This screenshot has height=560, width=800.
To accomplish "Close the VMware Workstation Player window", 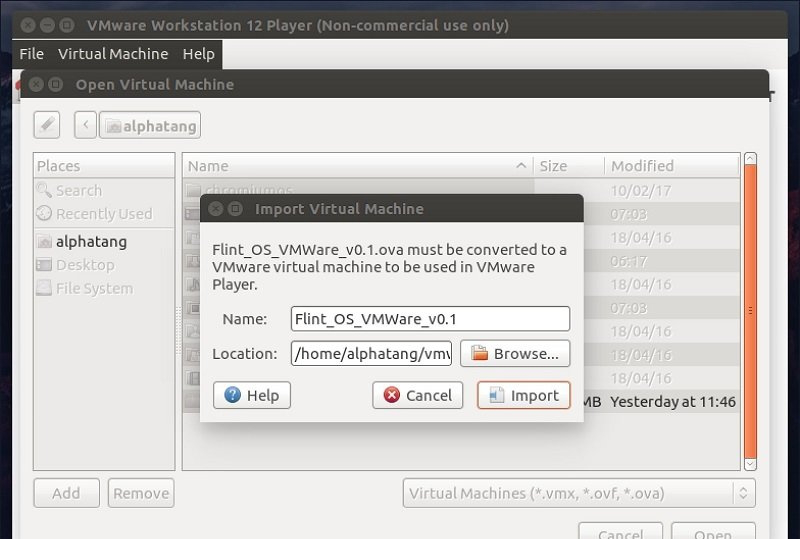I will tap(29, 25).
